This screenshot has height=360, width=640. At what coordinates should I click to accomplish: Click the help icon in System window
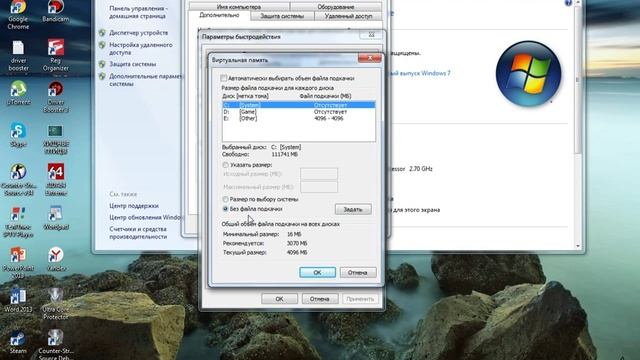pyautogui.click(x=568, y=3)
